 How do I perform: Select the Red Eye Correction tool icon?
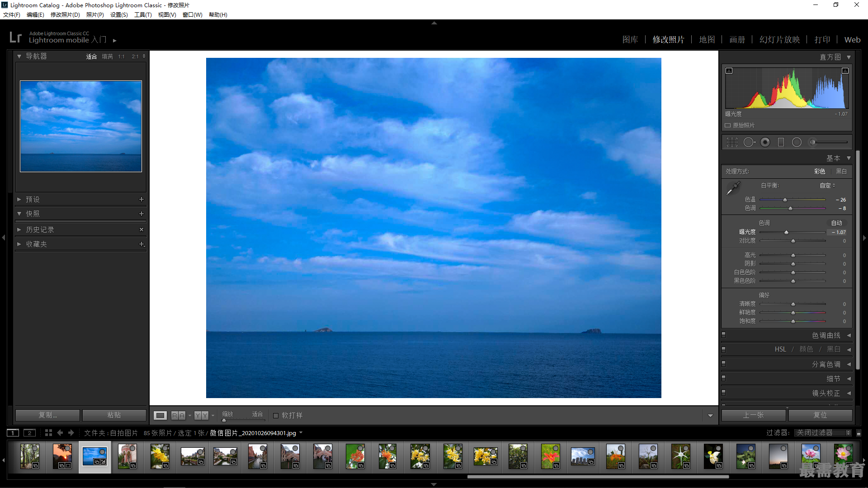point(765,142)
